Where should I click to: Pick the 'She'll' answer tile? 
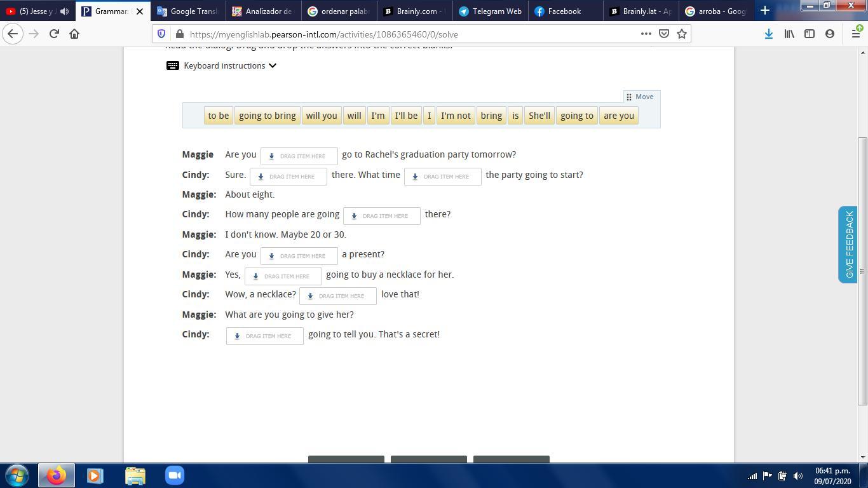tap(539, 116)
